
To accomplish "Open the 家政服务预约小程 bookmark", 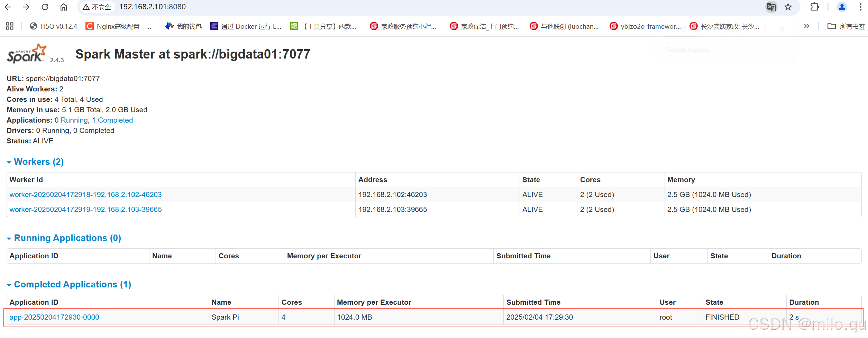I will coord(403,26).
